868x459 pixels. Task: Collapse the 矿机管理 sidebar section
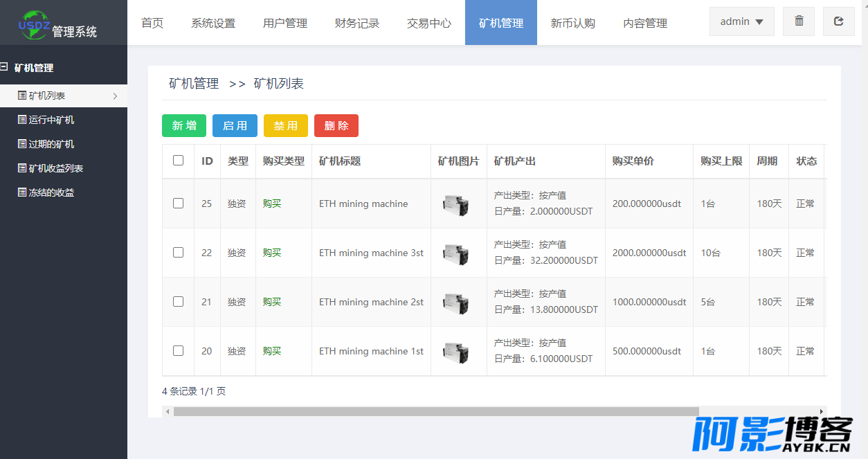tap(4, 67)
